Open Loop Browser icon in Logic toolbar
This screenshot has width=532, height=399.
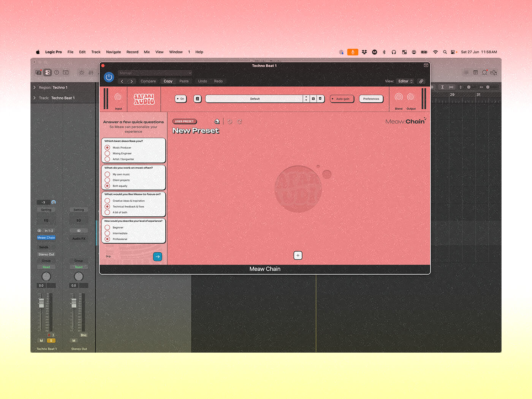pos(484,72)
